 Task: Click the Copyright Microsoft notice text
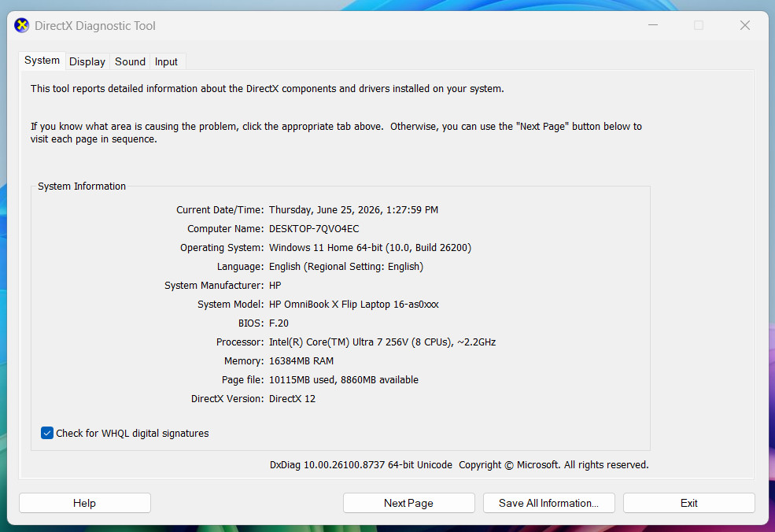tap(554, 465)
